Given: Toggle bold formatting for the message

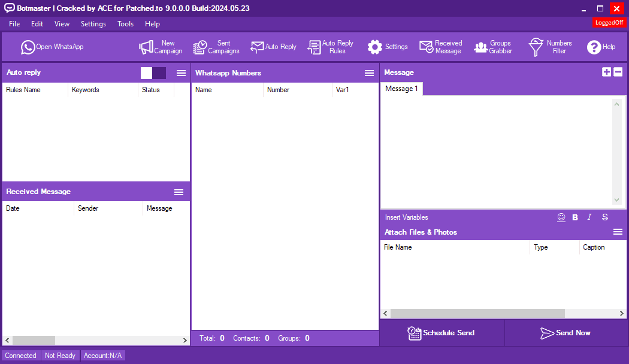Looking at the screenshot, I should (x=575, y=217).
